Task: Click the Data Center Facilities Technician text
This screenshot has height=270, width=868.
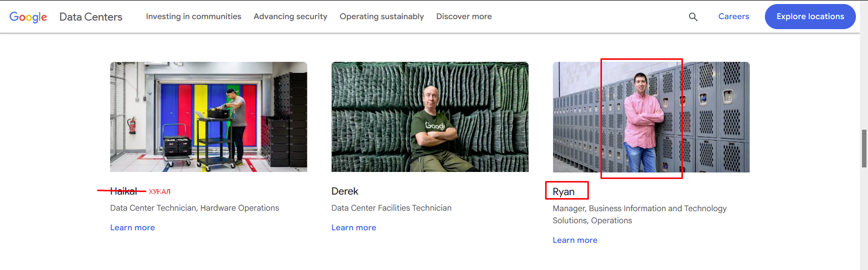Action: pyautogui.click(x=391, y=208)
